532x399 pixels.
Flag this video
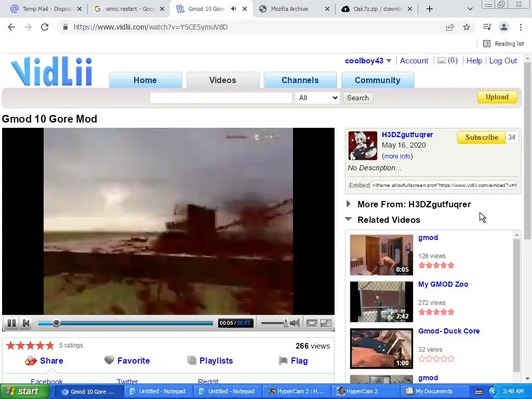(299, 361)
